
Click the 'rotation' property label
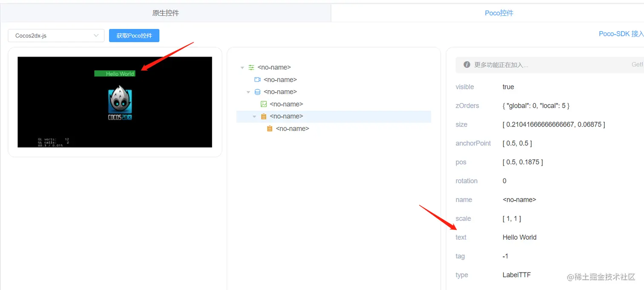point(466,181)
